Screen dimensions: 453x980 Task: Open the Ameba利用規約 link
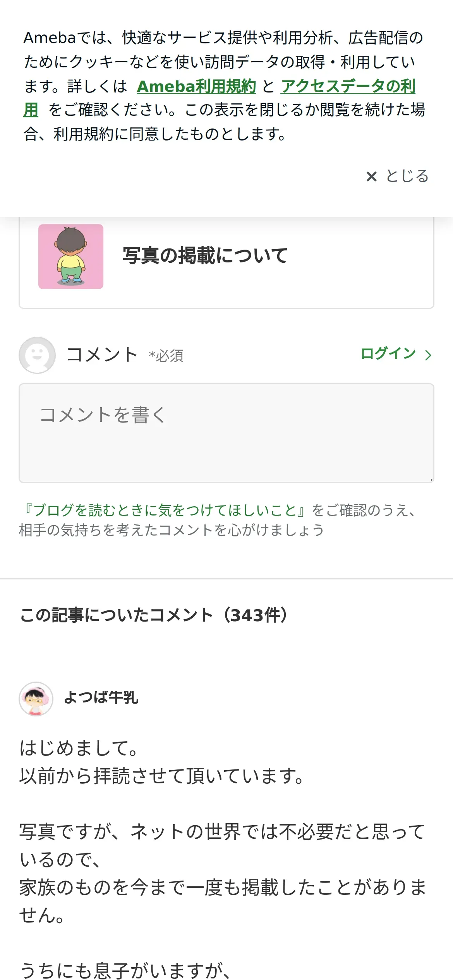coord(196,86)
